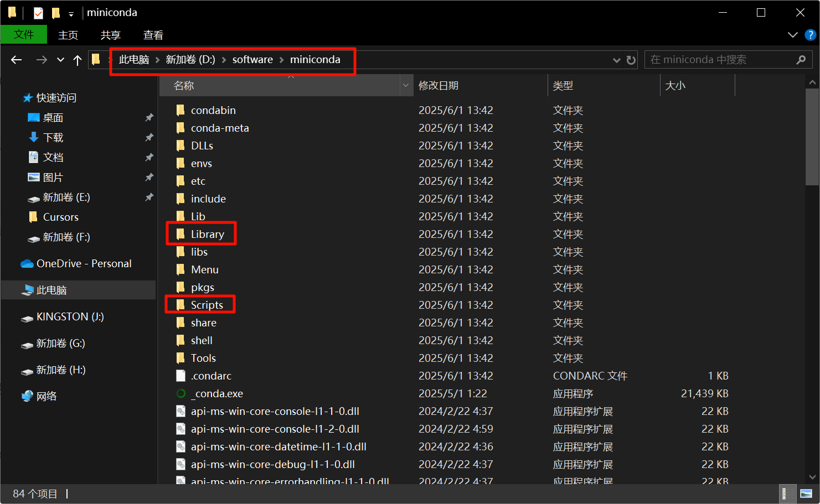Click the Back navigation arrow

[x=17, y=60]
